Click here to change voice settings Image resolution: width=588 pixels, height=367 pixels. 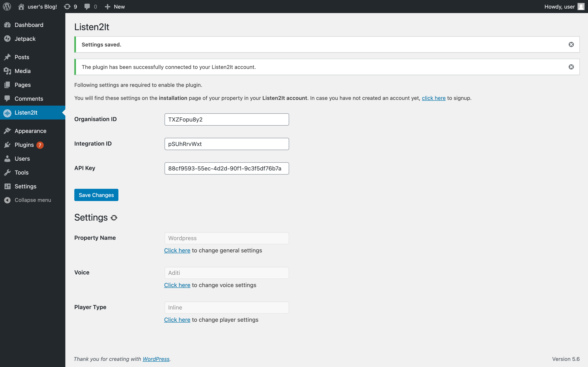(x=177, y=285)
